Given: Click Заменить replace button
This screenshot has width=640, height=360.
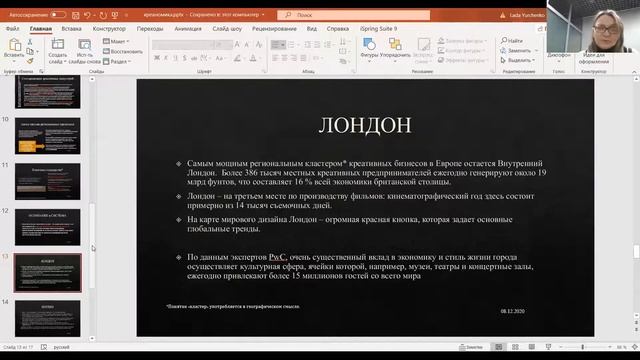Looking at the screenshot, I should pos(516,50).
